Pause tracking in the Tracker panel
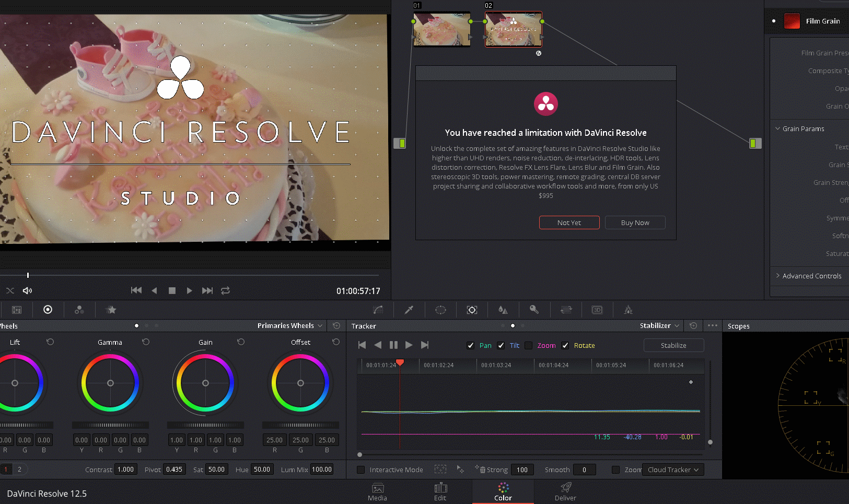Viewport: 849px width, 504px height. coord(393,345)
